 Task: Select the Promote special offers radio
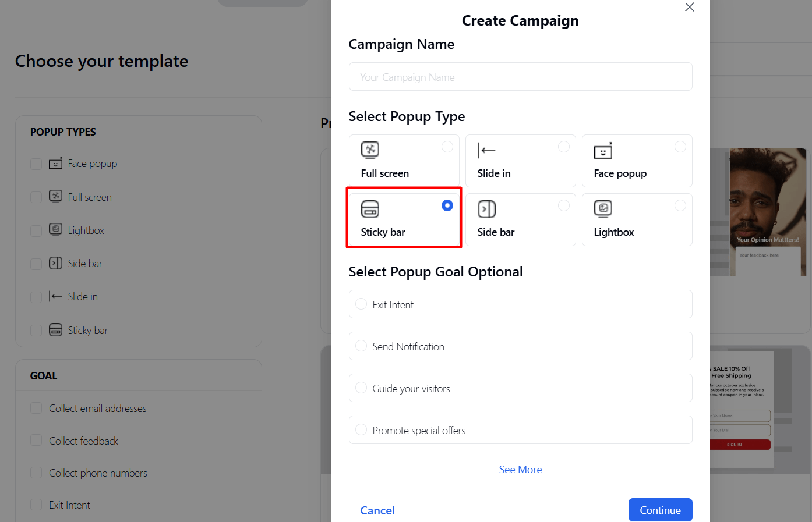click(361, 430)
